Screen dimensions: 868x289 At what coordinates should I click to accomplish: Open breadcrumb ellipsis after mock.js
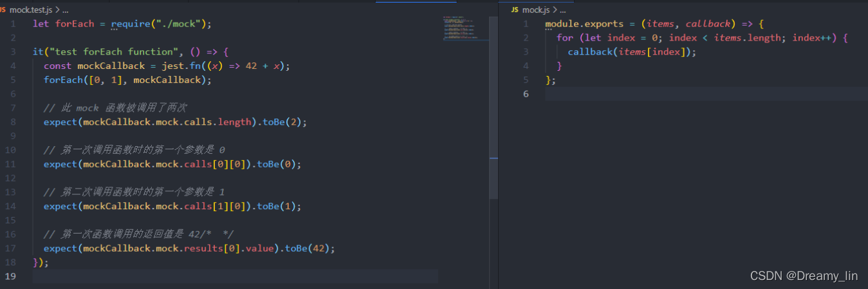point(562,11)
